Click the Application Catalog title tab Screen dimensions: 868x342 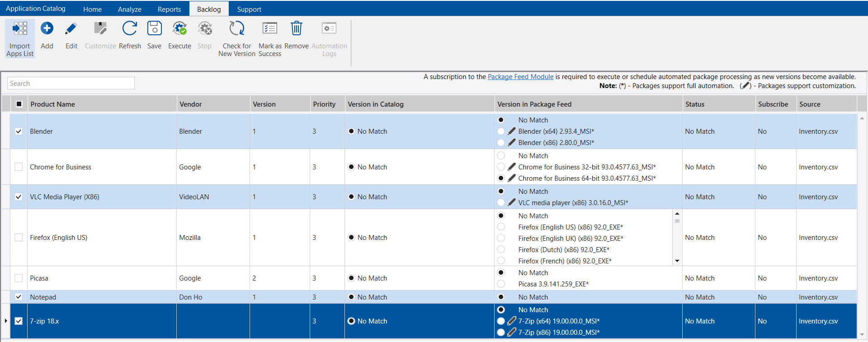pyautogui.click(x=36, y=9)
